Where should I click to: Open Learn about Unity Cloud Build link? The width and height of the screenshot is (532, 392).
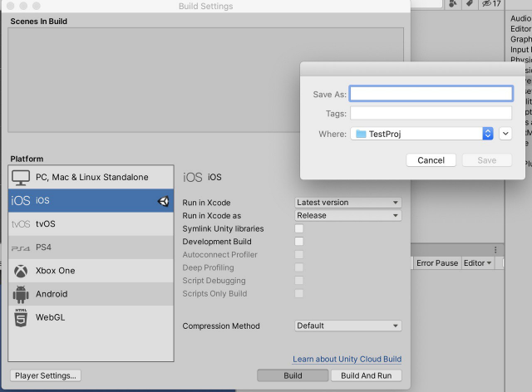(347, 360)
